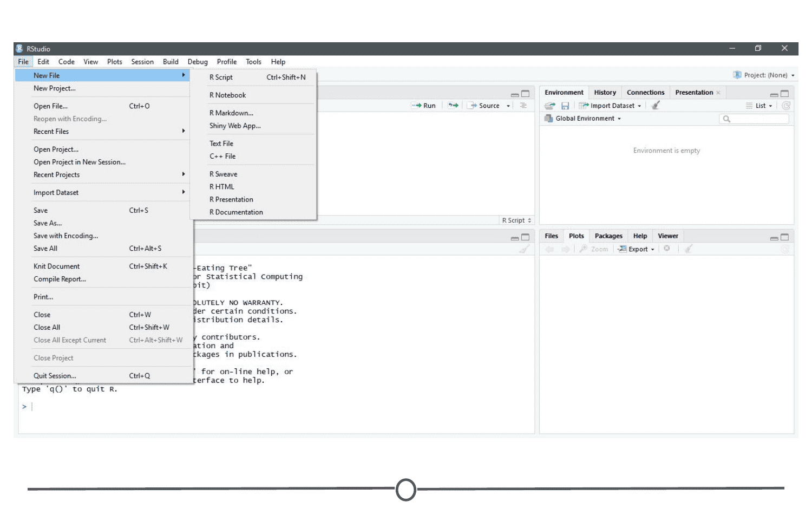Switch to the Viewer tab
The height and width of the screenshot is (508, 812).
668,236
